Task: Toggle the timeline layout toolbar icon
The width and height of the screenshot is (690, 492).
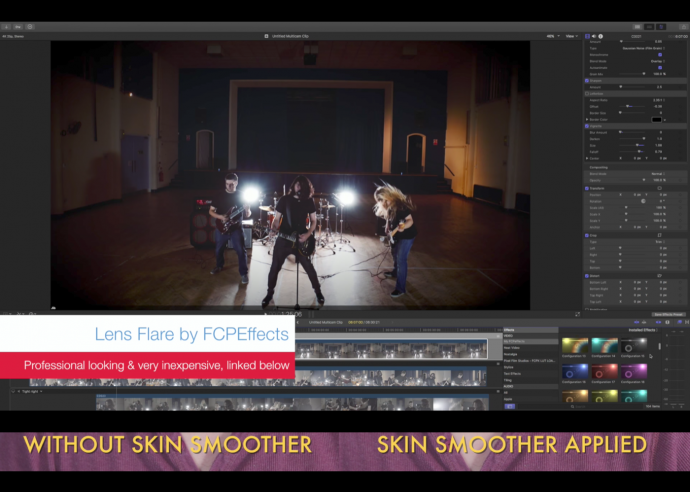Action: point(649,27)
